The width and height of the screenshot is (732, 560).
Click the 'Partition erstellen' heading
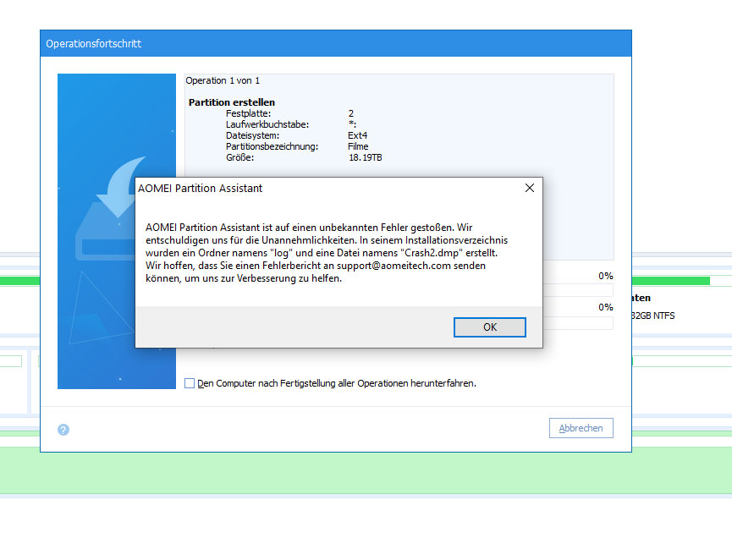tap(232, 102)
